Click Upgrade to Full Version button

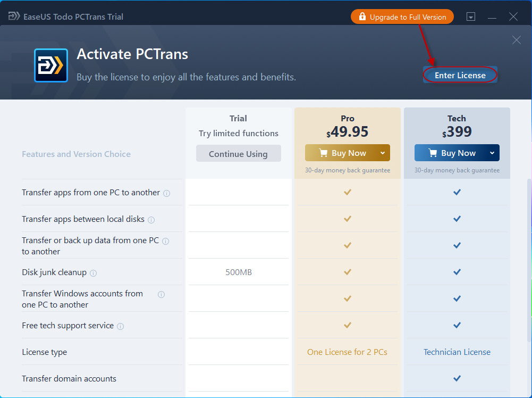tap(402, 17)
